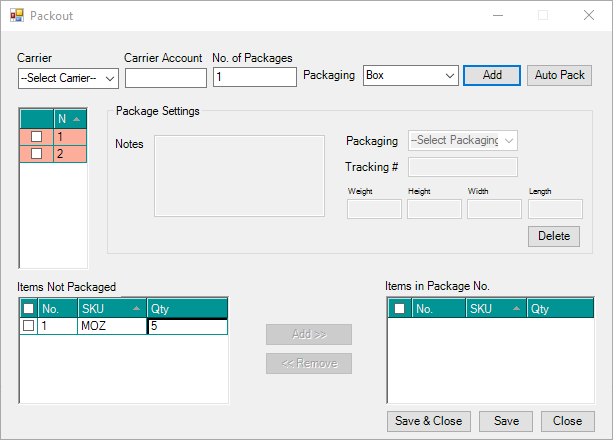Toggle select-all checkbox in Items in Package header

pos(400,309)
